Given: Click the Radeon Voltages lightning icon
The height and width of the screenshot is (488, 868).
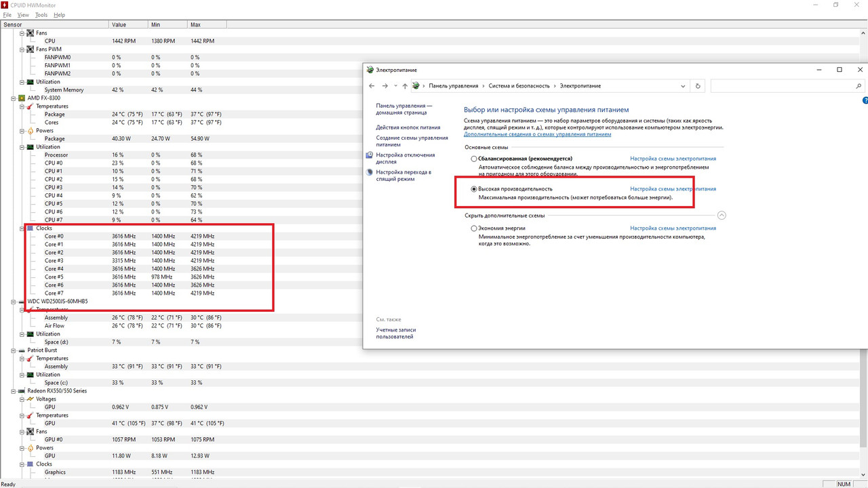Looking at the screenshot, I should click(30, 399).
